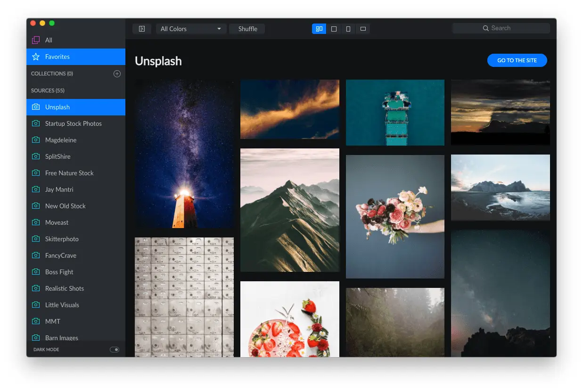Click the Dark Mode label text

point(46,350)
